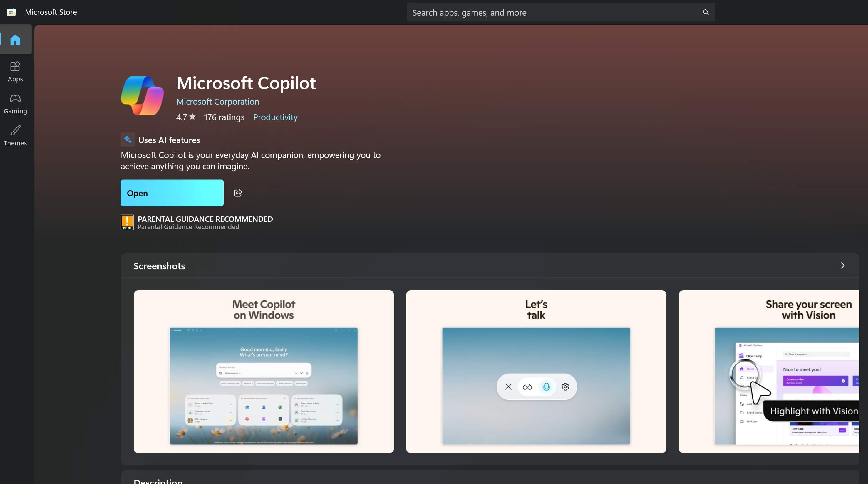Open the Microsoft Copilot app
Screen dimensions: 868x484
(172, 193)
